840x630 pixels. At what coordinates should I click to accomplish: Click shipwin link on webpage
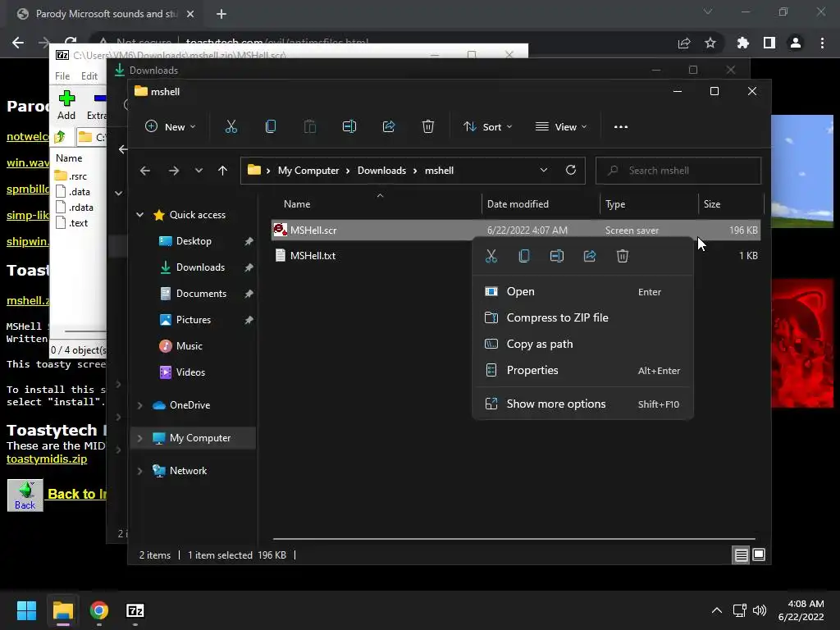(x=27, y=242)
